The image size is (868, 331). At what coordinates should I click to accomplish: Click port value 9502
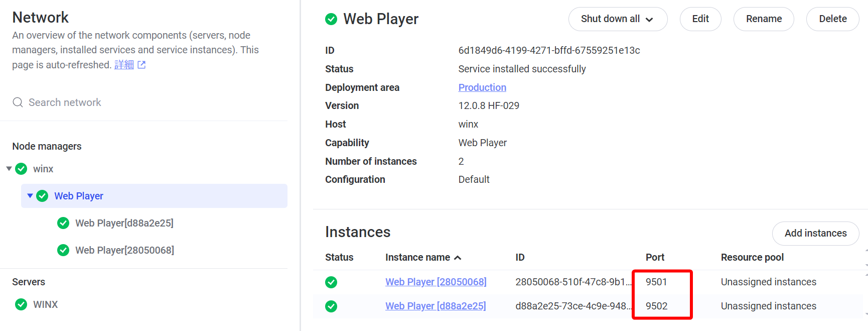click(656, 306)
